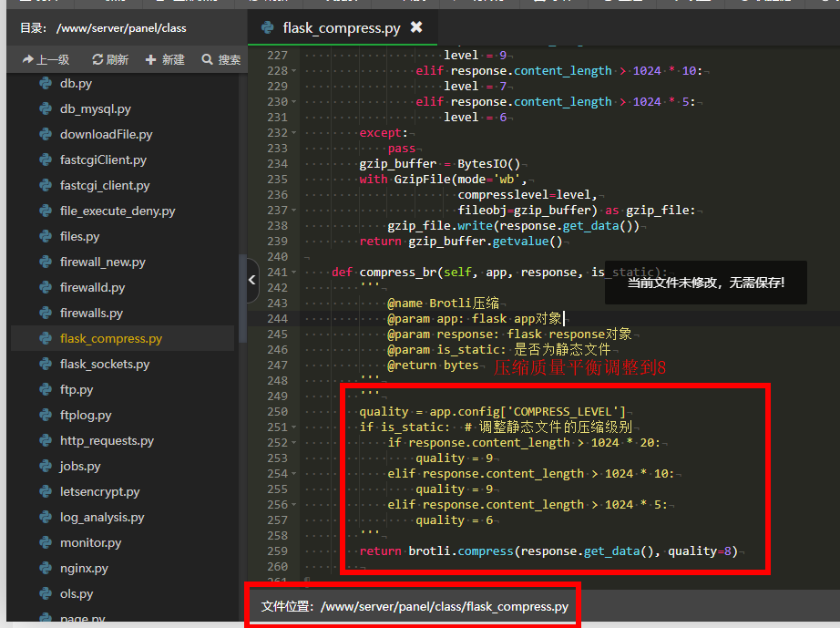Open nginx.py in file tree

coord(84,569)
